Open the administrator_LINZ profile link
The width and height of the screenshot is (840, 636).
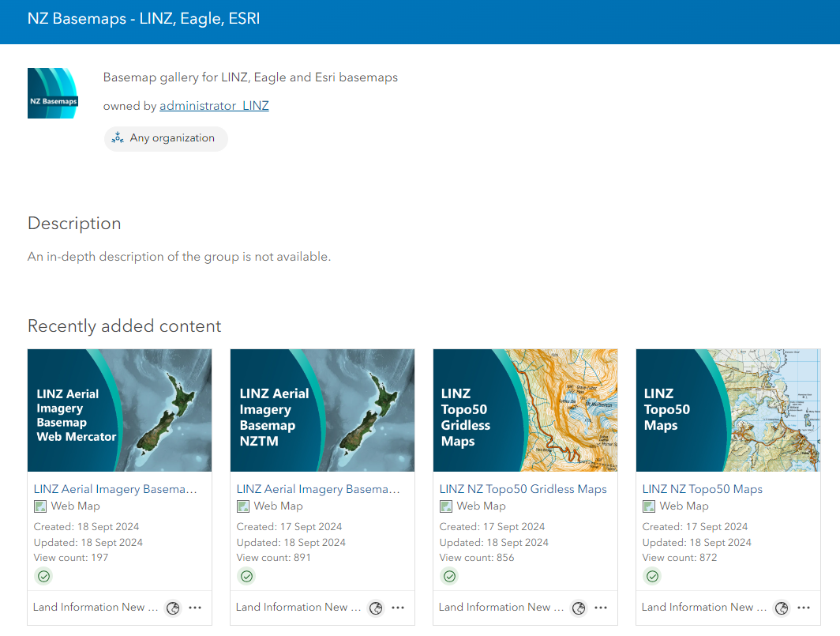[x=214, y=105]
